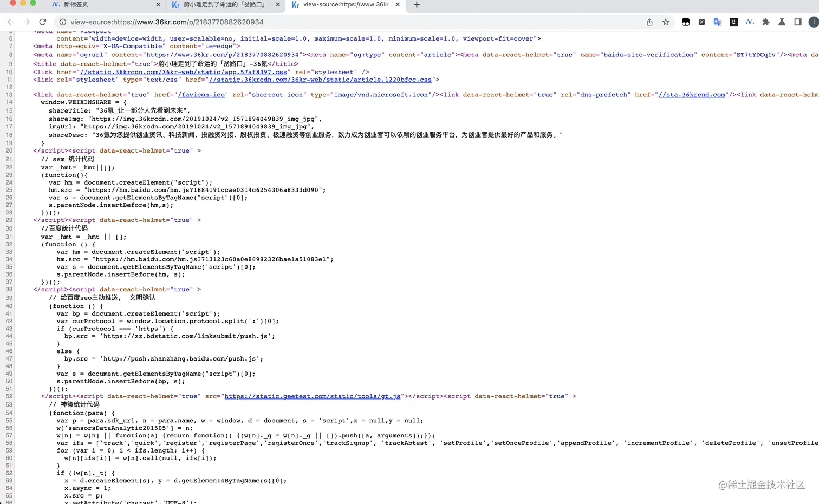The height and width of the screenshot is (504, 819).
Task: Open the app.57af8397.css stylesheet link
Action: click(x=184, y=72)
